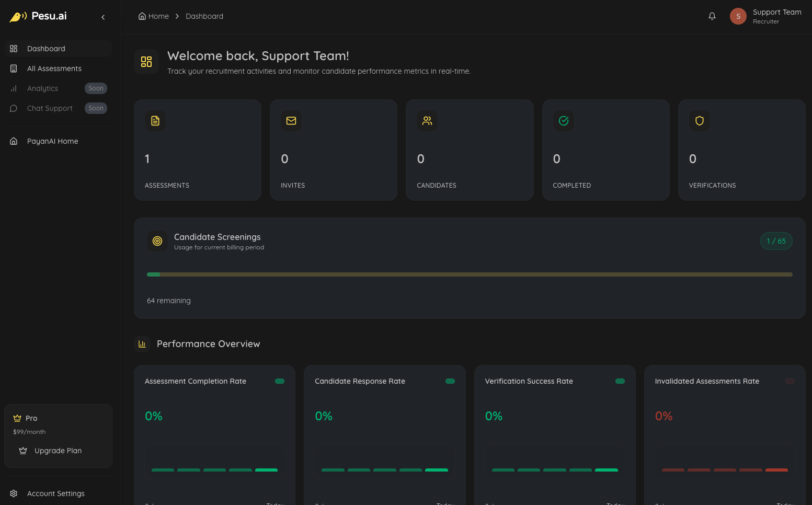Click the Support Team avatar
The width and height of the screenshot is (812, 505).
pyautogui.click(x=738, y=16)
